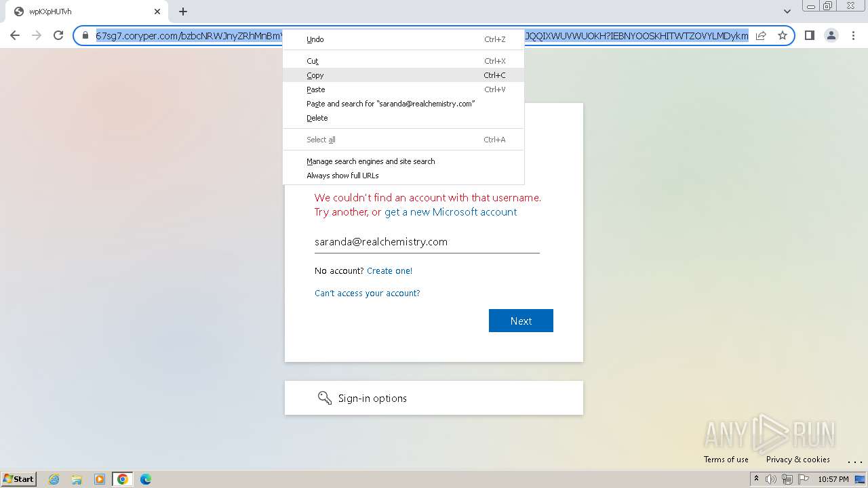Close the wpKXpHUTvh tab
The width and height of the screenshot is (868, 488).
tap(157, 12)
